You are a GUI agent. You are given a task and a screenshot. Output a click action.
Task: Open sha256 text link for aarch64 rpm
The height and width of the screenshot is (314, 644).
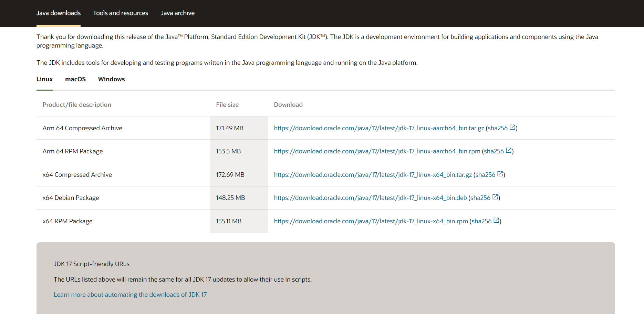[x=494, y=151]
